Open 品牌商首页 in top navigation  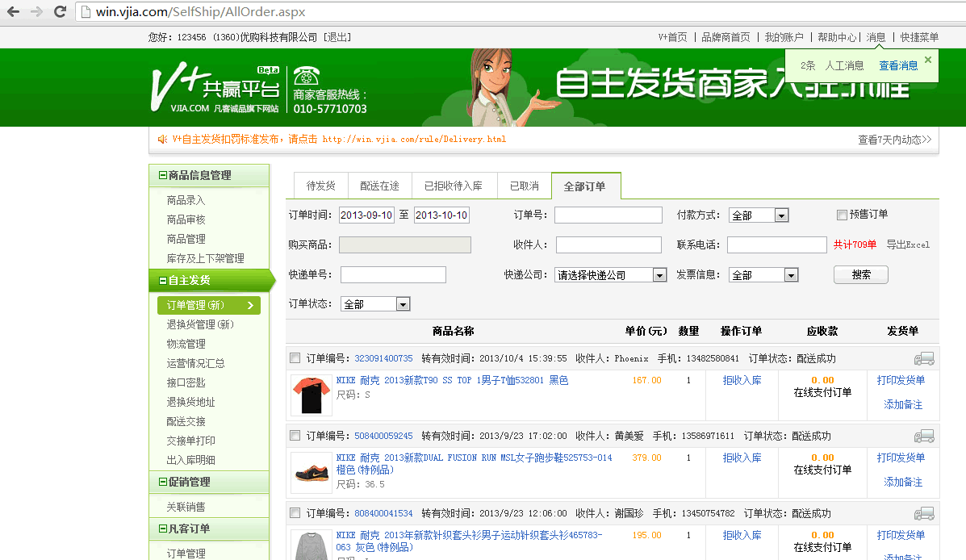click(x=726, y=37)
